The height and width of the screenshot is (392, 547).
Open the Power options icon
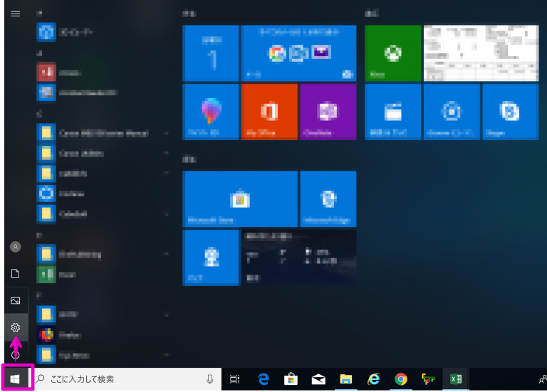(x=16, y=355)
